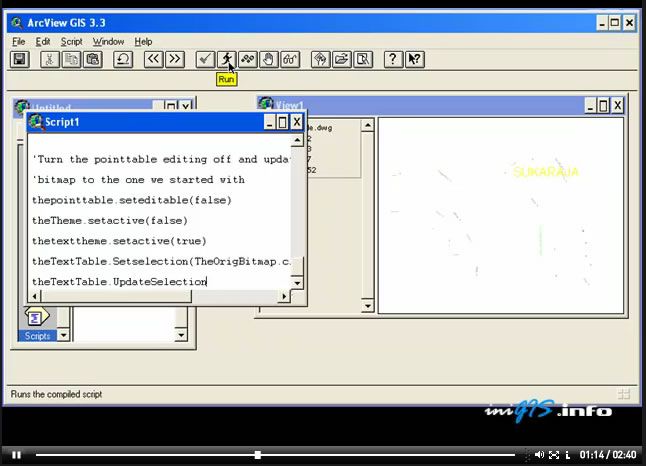
Task: Click the Write Text File icon
Action: coord(363,60)
